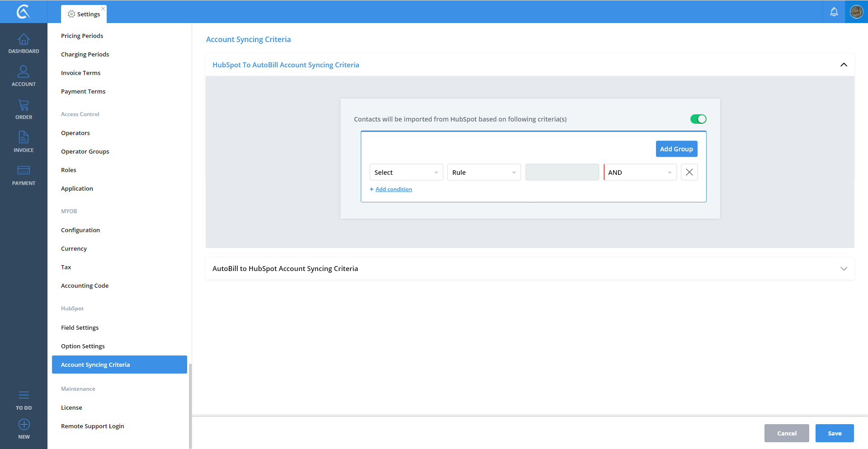Image resolution: width=868 pixels, height=449 pixels.
Task: Select Field Settings in the settings menu
Action: (x=80, y=327)
